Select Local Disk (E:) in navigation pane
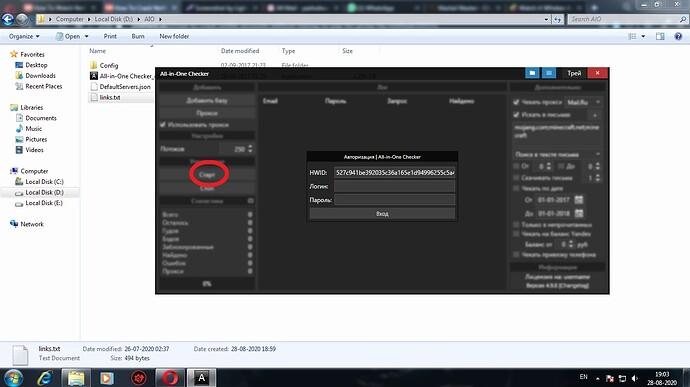 44,203
